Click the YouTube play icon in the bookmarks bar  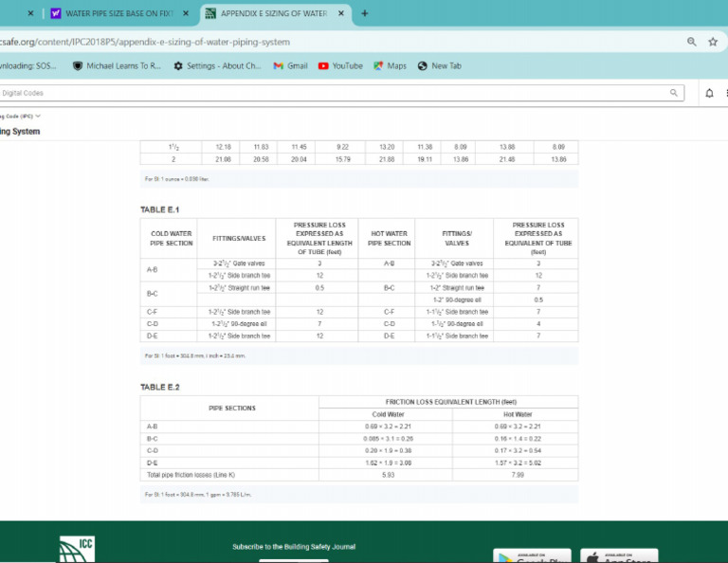[323, 66]
